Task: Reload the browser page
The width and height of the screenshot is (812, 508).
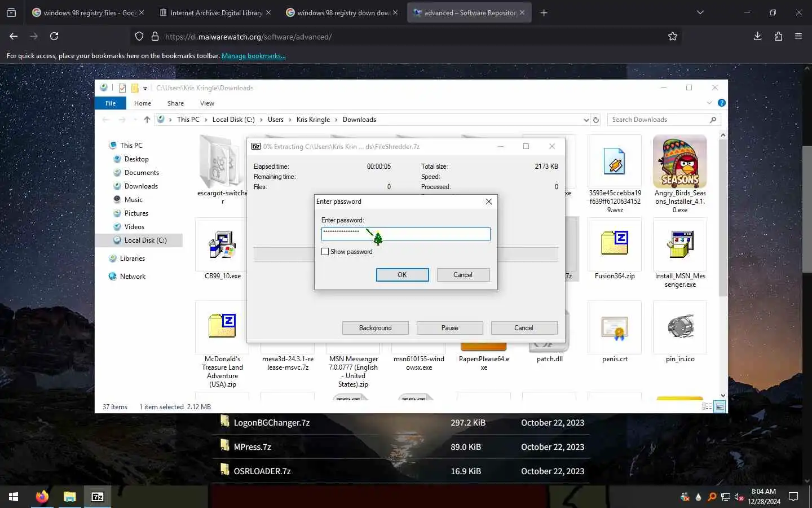Action: [54, 36]
